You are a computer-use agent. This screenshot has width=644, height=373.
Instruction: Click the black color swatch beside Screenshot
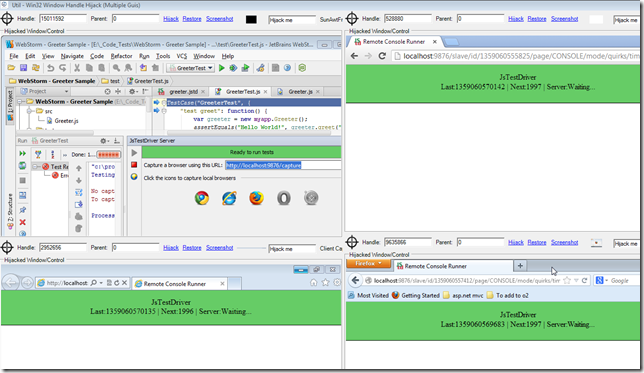coord(251,19)
